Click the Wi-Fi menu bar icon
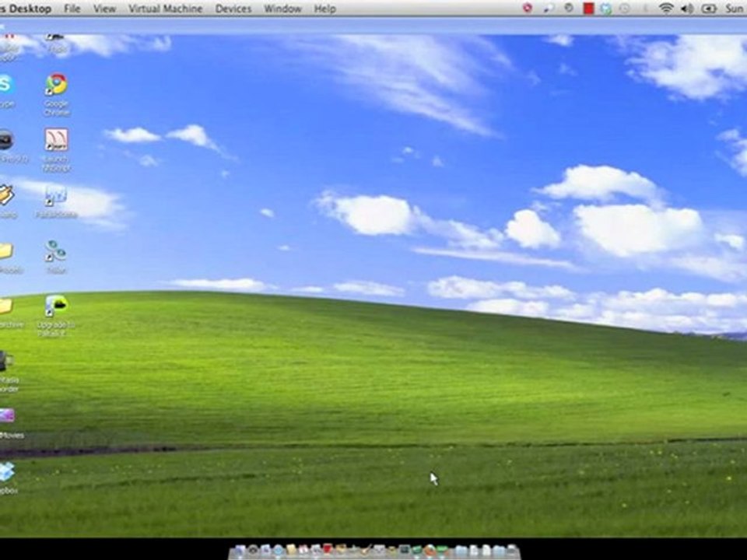The width and height of the screenshot is (747, 560). [x=665, y=8]
